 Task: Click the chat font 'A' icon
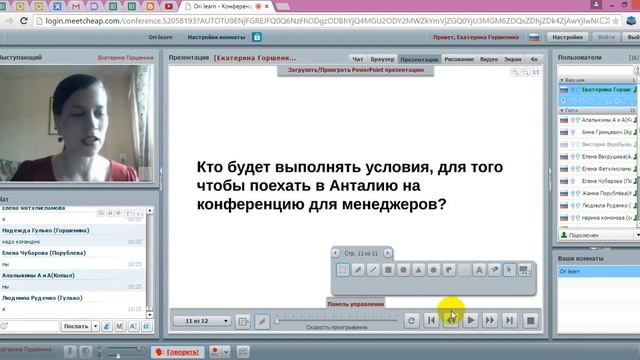coord(133,326)
